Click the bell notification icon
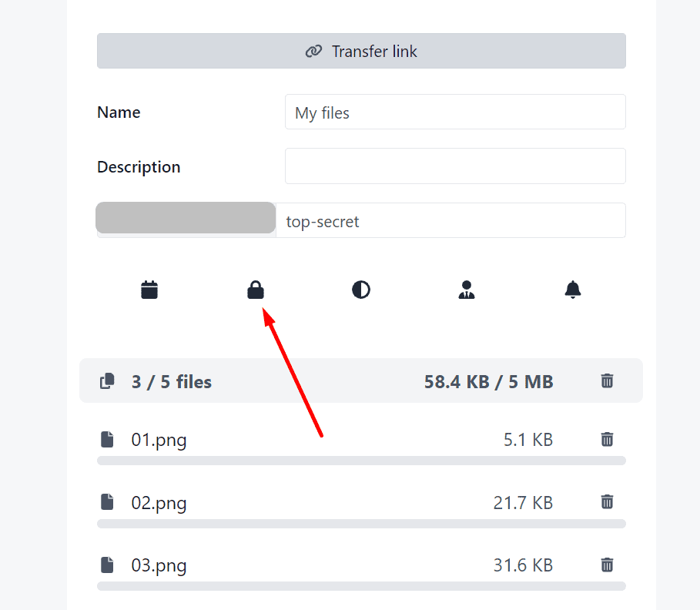 click(573, 290)
